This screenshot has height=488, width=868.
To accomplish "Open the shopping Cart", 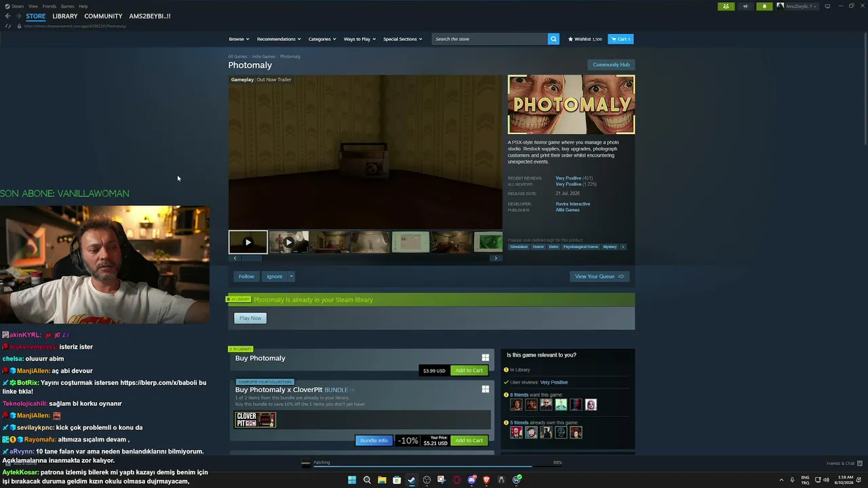I will tap(620, 39).
